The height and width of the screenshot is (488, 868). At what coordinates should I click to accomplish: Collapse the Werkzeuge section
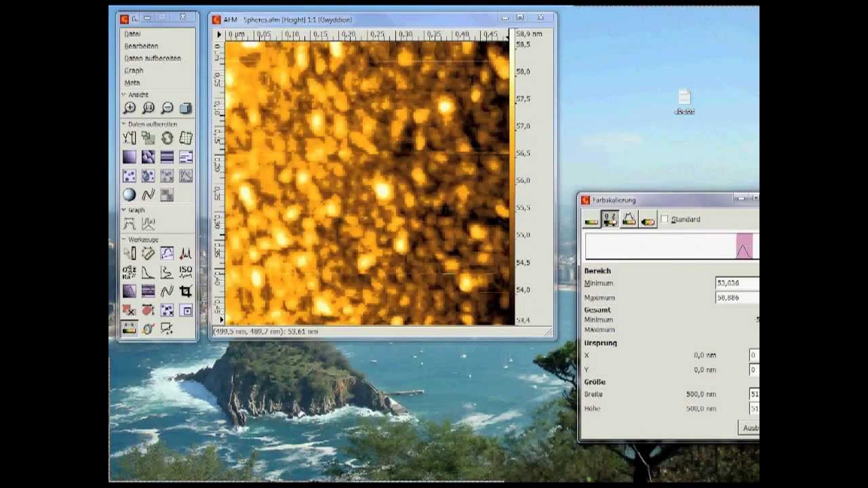[x=140, y=239]
